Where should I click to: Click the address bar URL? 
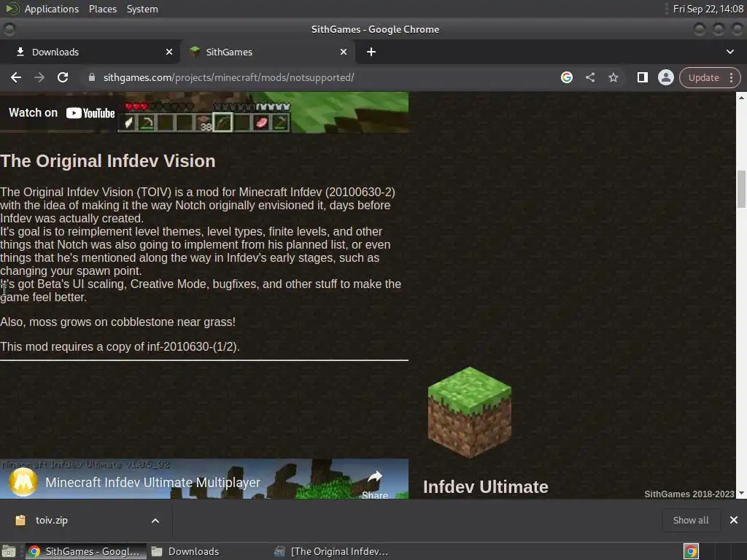click(228, 77)
